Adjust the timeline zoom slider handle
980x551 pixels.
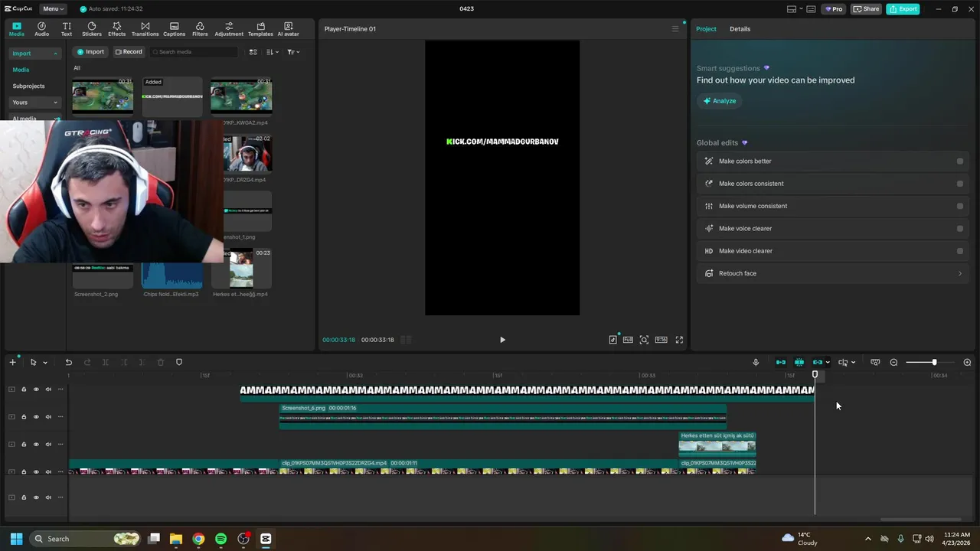[934, 362]
